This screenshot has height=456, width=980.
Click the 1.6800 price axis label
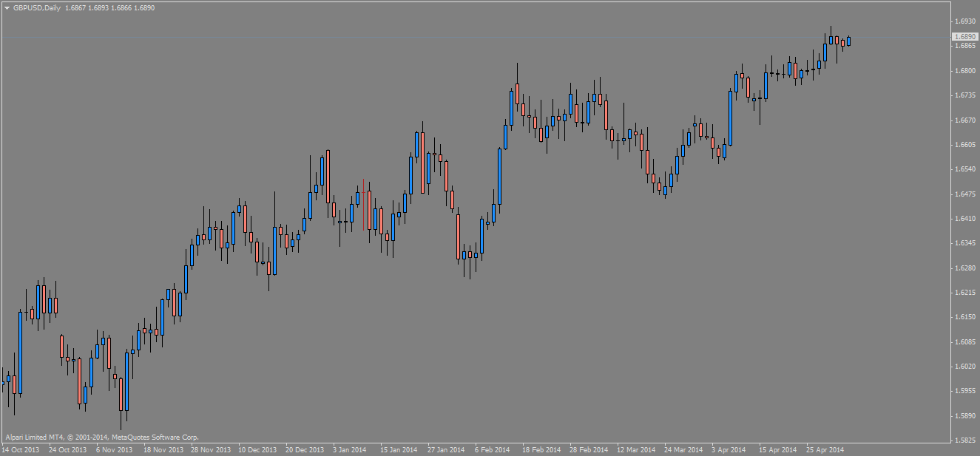click(964, 71)
